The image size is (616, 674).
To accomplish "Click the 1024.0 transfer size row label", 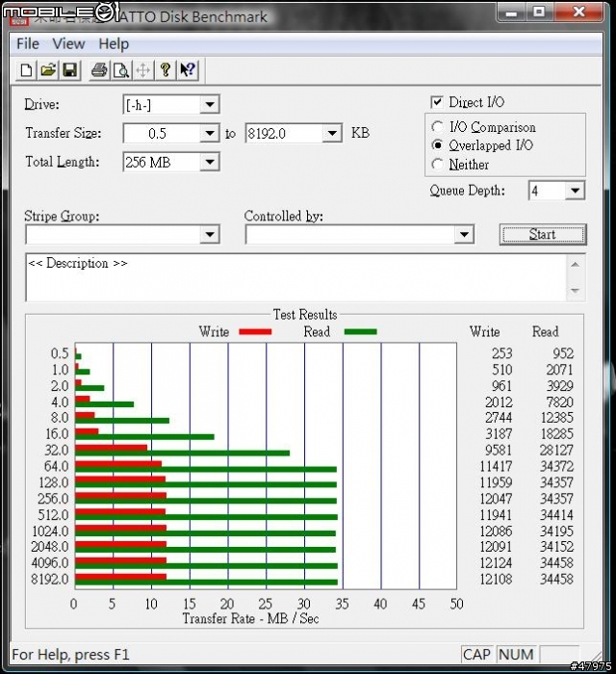I will [x=50, y=531].
